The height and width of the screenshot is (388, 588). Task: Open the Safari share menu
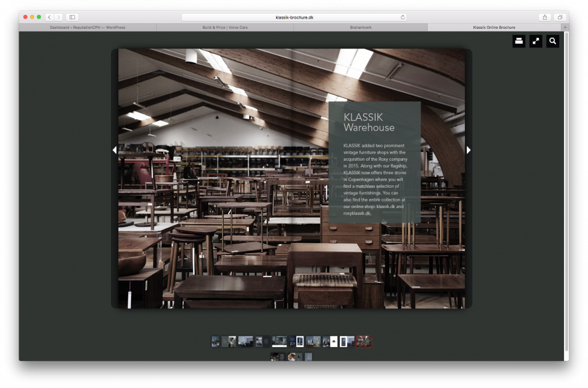[545, 17]
